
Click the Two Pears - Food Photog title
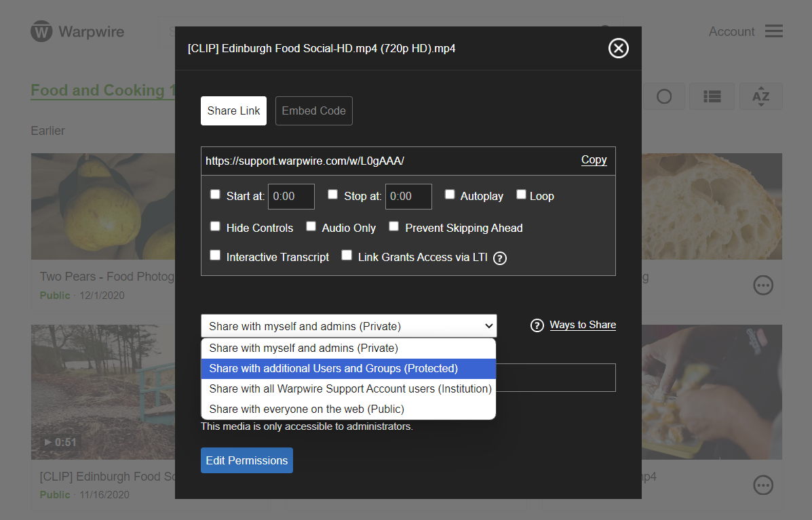[107, 277]
